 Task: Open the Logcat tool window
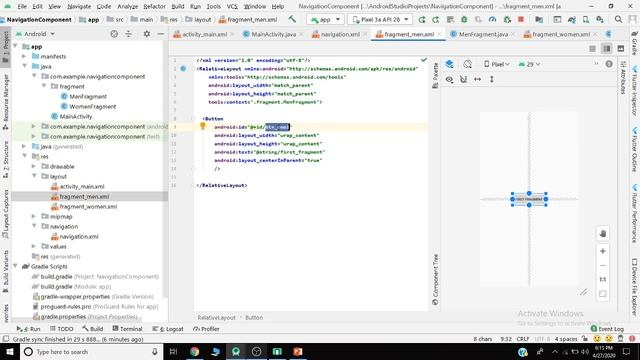[x=168, y=329]
